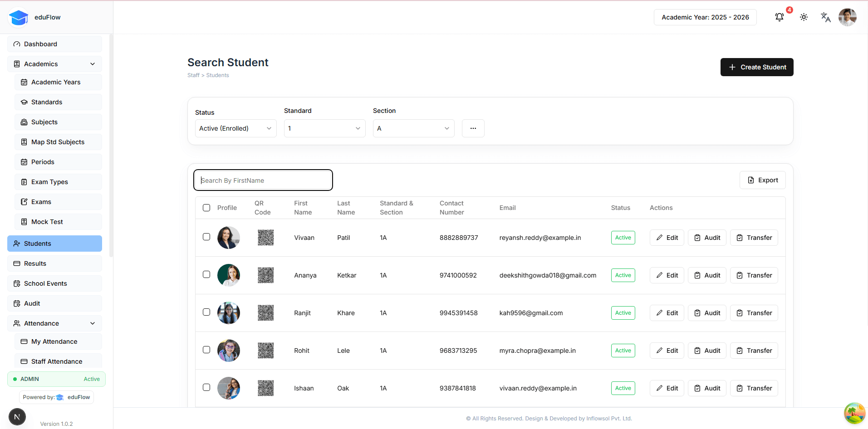Click the eduFlow graduation cap logo

tap(19, 18)
